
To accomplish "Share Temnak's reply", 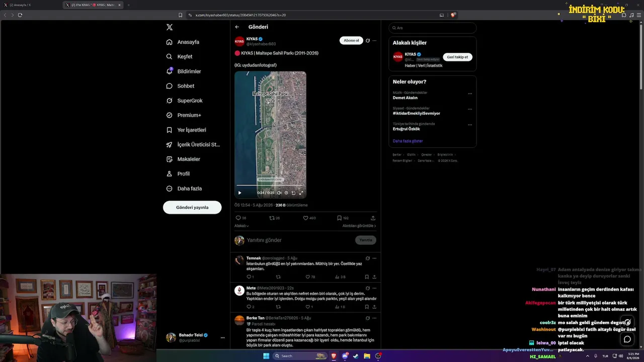I will tap(374, 277).
